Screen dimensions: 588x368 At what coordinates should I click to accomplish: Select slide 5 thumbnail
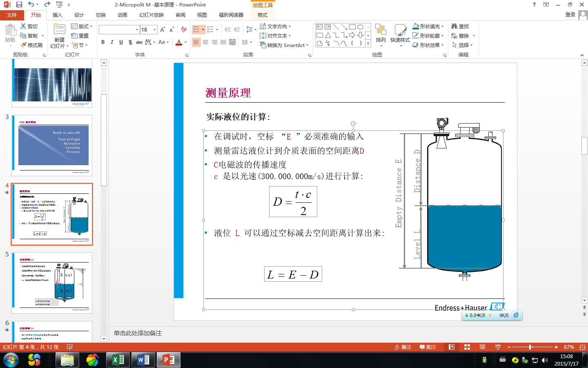point(52,283)
